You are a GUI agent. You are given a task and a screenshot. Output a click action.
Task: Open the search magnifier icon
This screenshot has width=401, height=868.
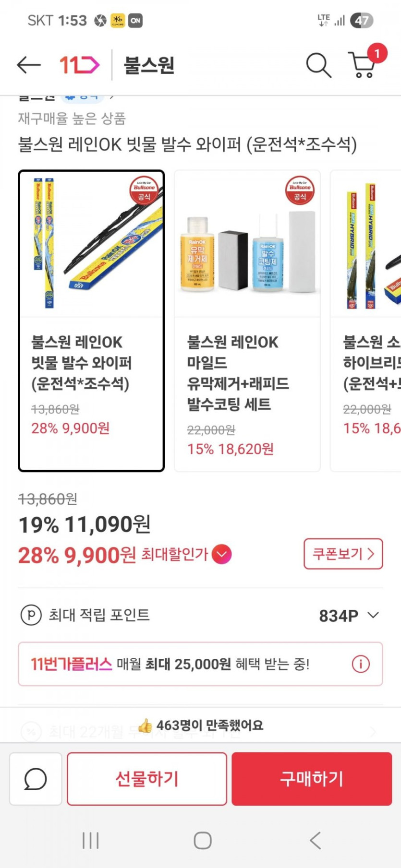pyautogui.click(x=318, y=65)
